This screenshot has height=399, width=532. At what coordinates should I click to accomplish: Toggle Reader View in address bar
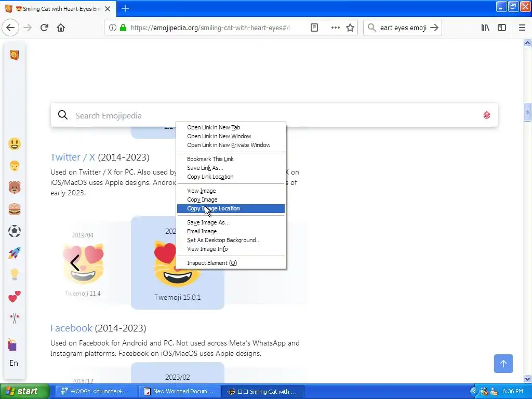coord(314,28)
